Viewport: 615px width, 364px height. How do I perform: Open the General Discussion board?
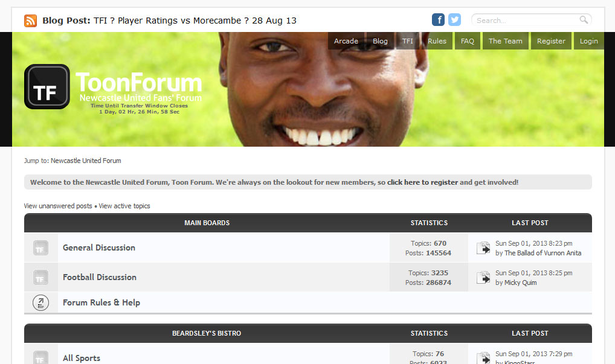(99, 247)
